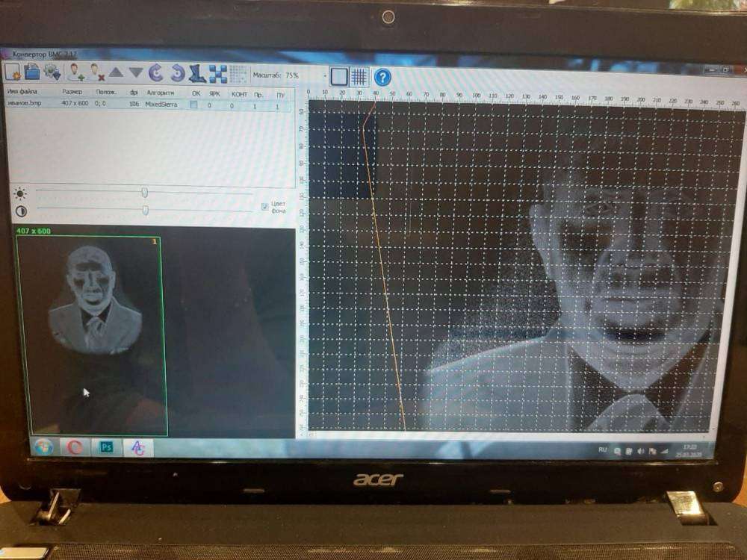Switch to the plain frame view button

click(339, 76)
